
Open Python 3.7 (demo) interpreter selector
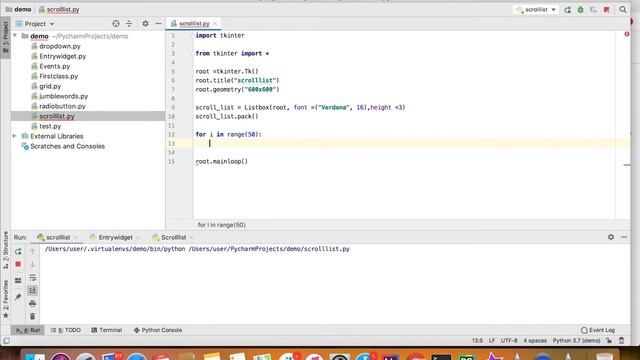coord(576,340)
